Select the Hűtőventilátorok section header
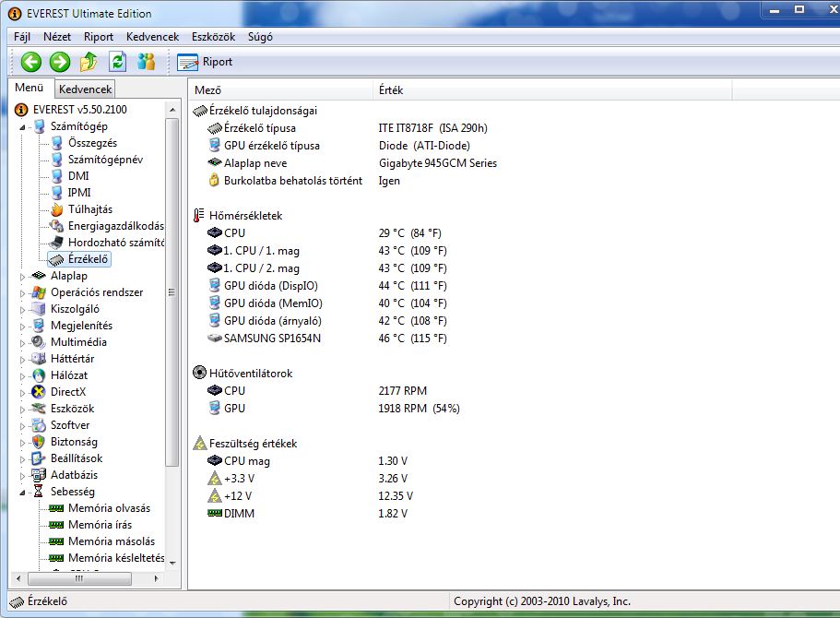The height and width of the screenshot is (618, 840). point(243,373)
